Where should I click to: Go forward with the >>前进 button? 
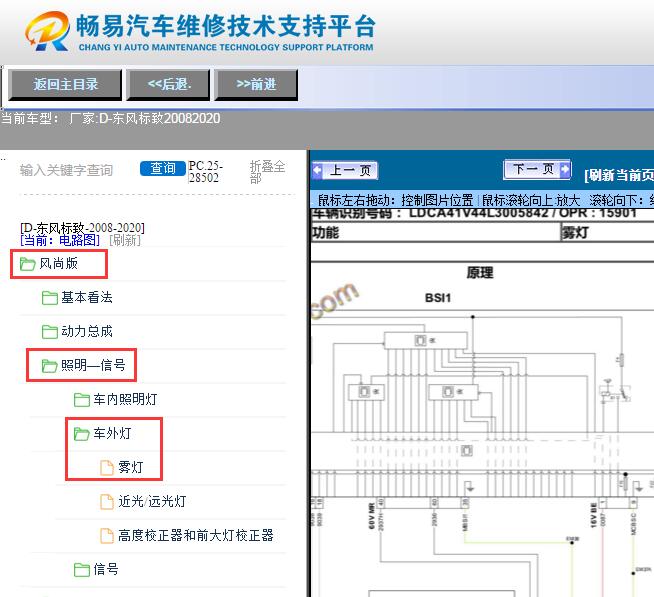click(x=256, y=85)
